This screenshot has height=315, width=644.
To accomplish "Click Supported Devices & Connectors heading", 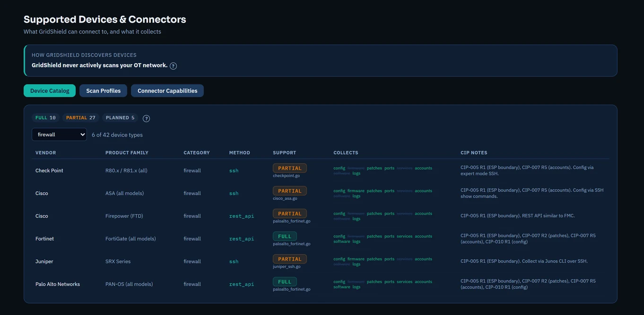I will coord(105,19).
